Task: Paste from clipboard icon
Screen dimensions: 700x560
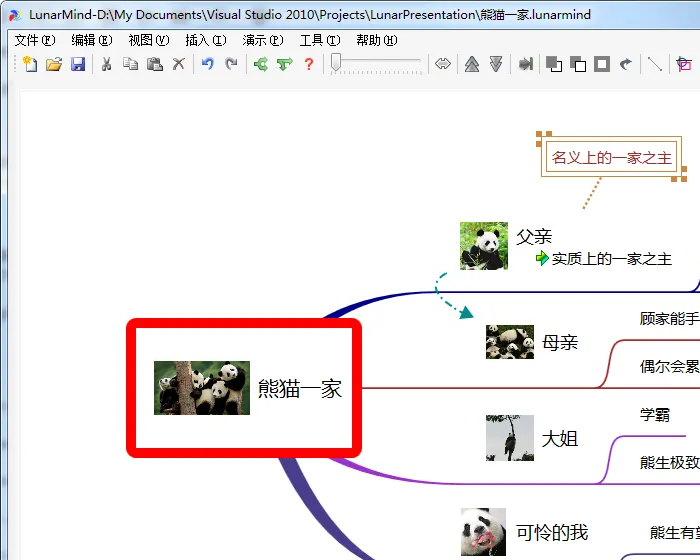Action: pyautogui.click(x=154, y=64)
